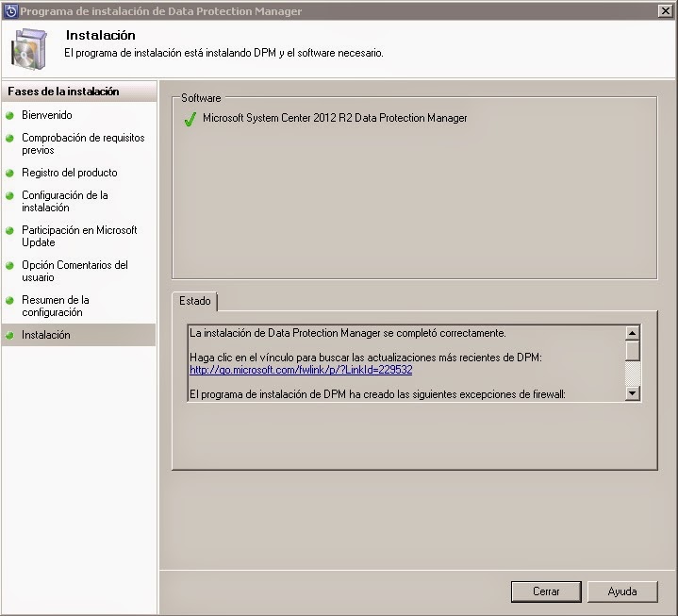Click the window title 'Programa de instalación'
This screenshot has height=616, width=678.
click(85, 11)
